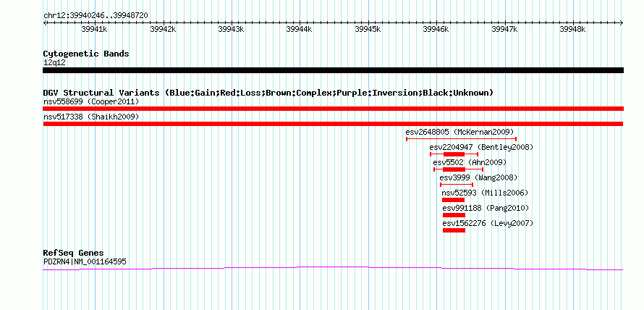Image resolution: width=644 pixels, height=310 pixels.
Task: Open gene PDZRN4|NM_001164595 label
Action: pos(85,261)
